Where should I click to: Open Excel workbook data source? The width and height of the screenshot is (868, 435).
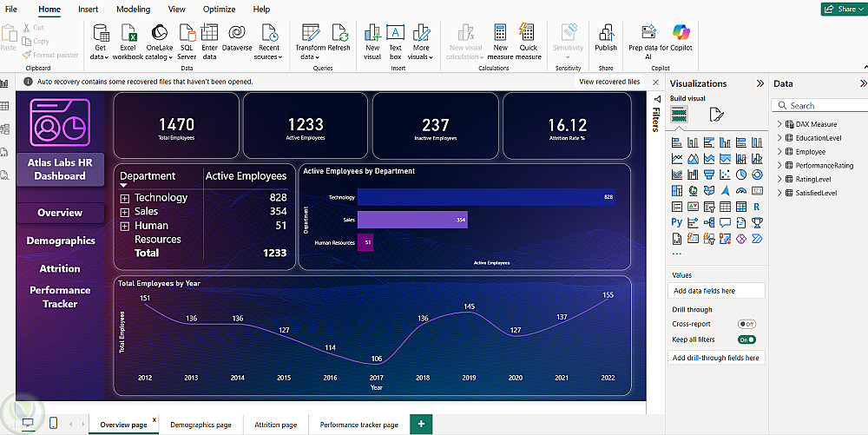tap(128, 40)
